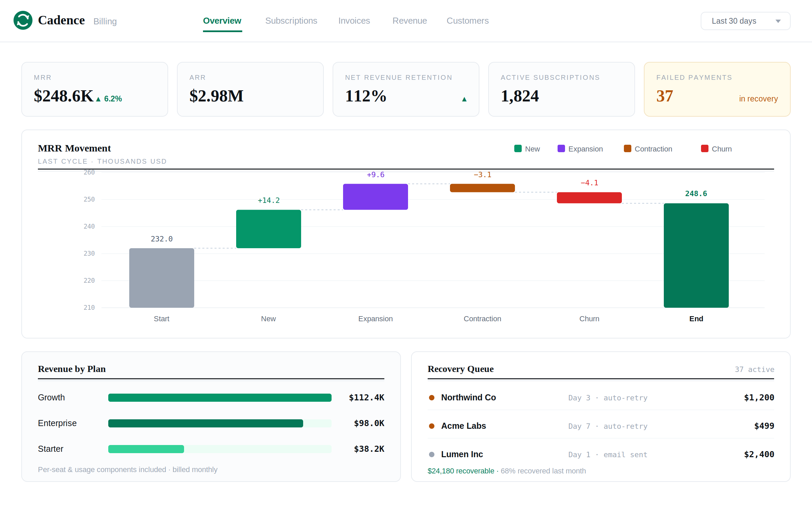Click the $112.4K Growth value
Viewport: 812px width, 514px height.
(366, 398)
